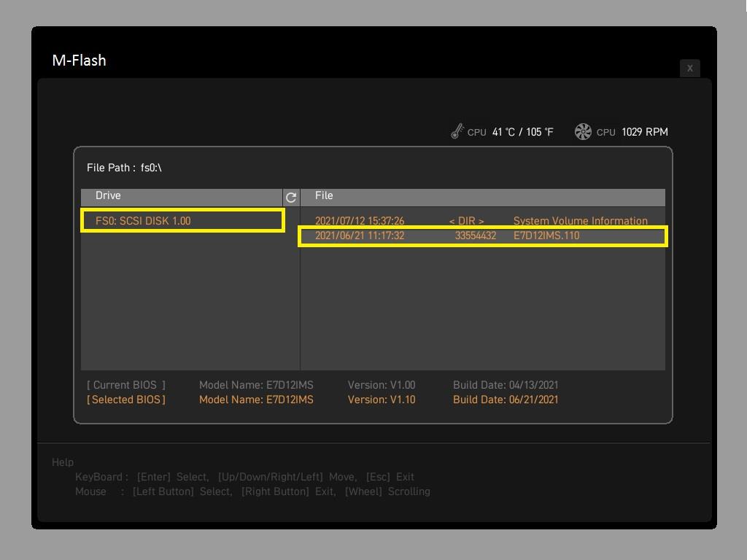Screen dimensions: 747x560
Task: Click the Build Date: 04/13/2021 text
Action: click(506, 385)
